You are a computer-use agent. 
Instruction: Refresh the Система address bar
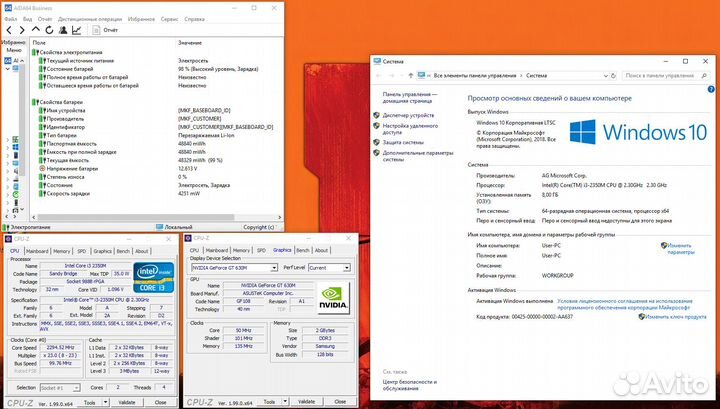click(x=613, y=76)
